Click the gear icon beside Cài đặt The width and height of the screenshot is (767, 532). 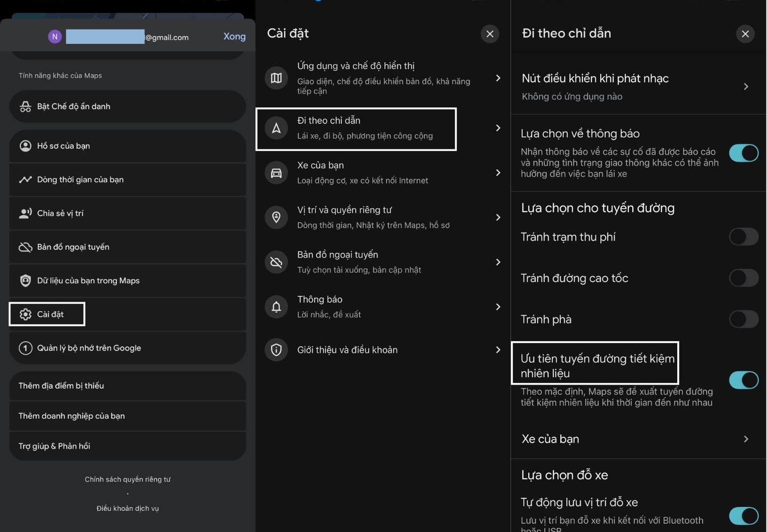25,314
